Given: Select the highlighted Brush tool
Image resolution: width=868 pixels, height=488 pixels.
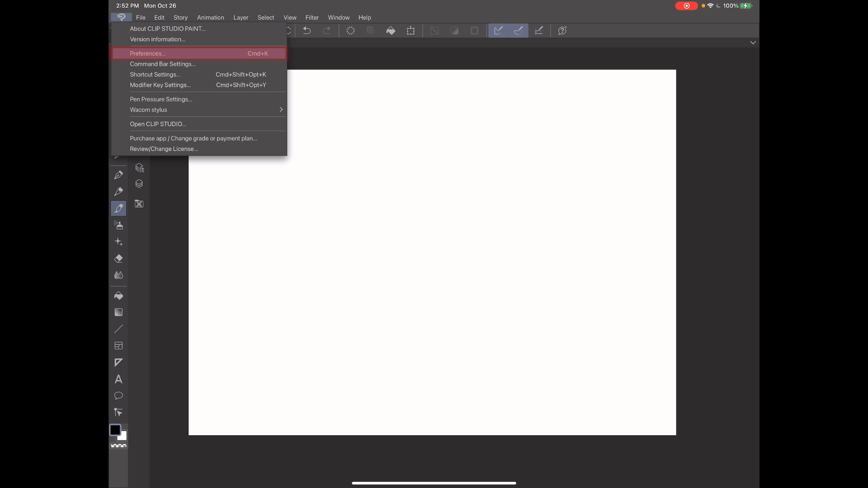Looking at the screenshot, I should click(x=118, y=208).
